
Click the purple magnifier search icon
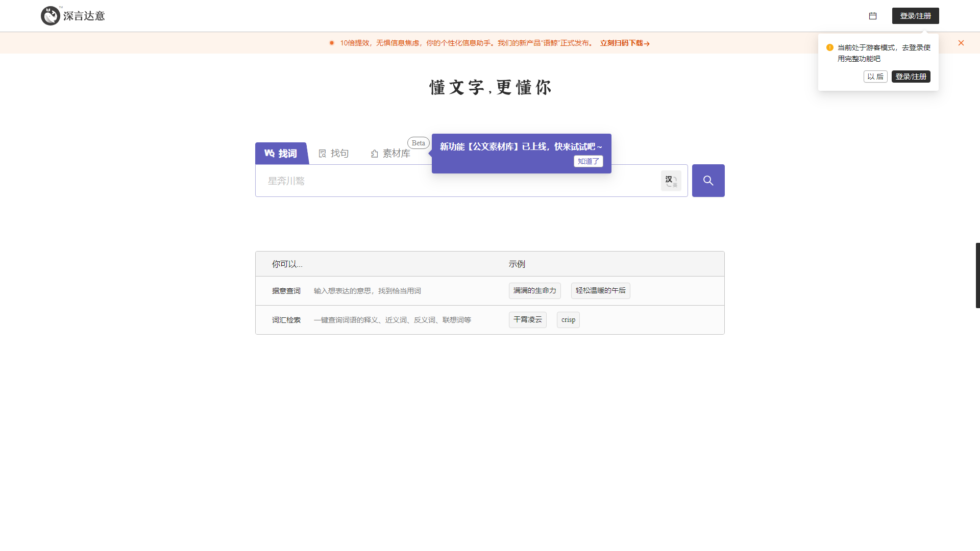coord(708,180)
